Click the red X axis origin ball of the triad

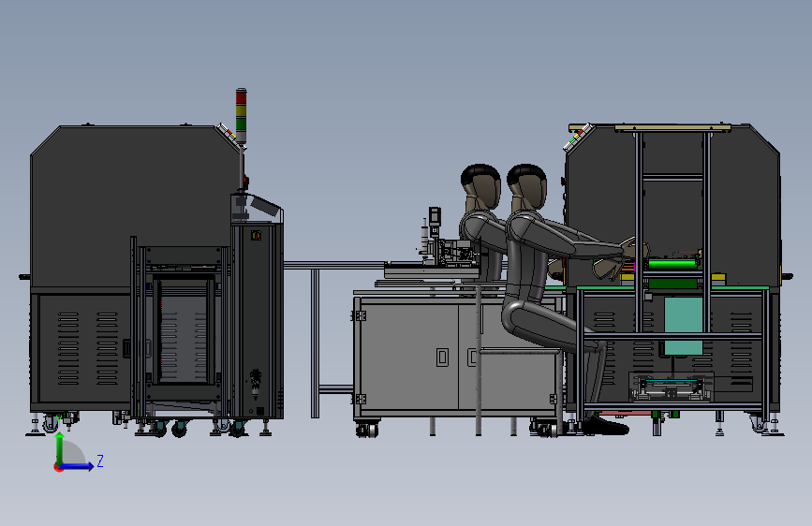click(57, 467)
